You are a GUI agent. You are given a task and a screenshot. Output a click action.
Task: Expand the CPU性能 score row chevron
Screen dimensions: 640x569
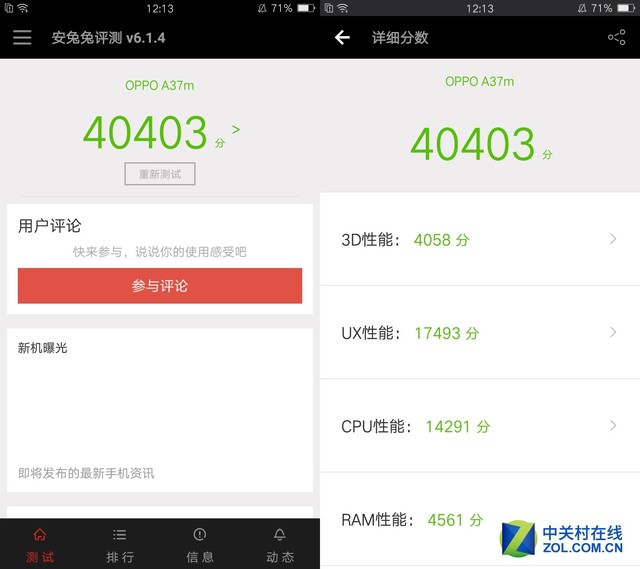pyautogui.click(x=613, y=425)
